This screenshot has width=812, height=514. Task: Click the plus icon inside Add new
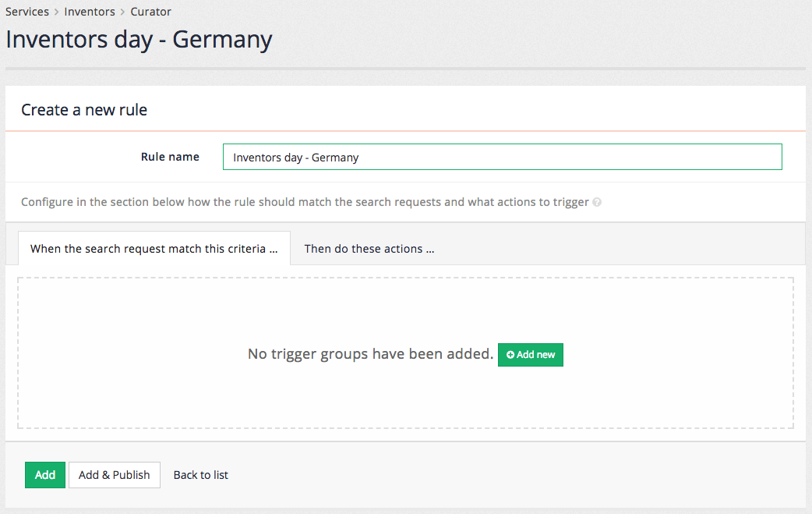click(510, 355)
